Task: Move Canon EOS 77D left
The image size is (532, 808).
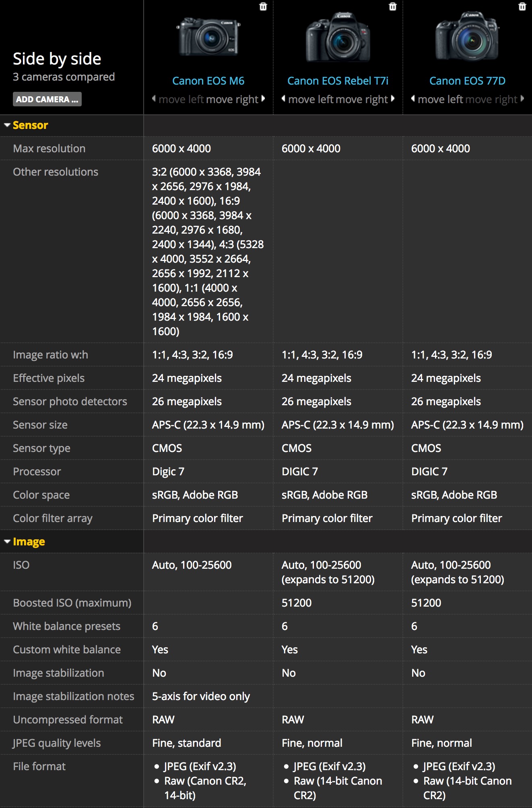Action: (x=437, y=99)
